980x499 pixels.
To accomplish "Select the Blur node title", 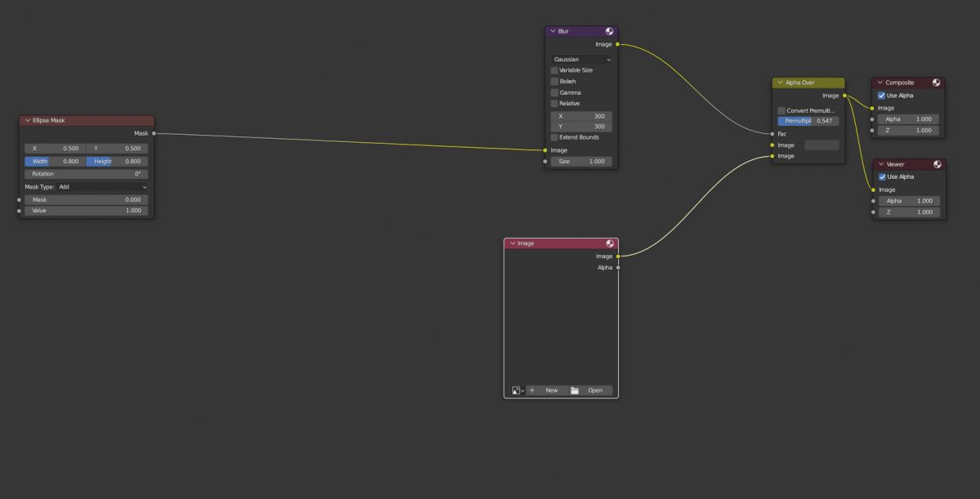I will pos(563,31).
